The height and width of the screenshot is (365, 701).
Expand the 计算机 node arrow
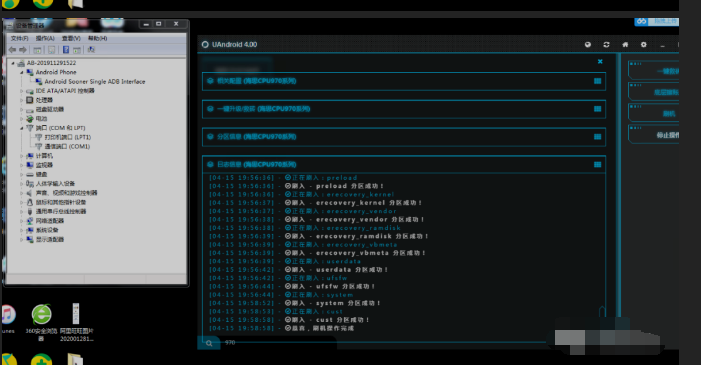[21, 156]
